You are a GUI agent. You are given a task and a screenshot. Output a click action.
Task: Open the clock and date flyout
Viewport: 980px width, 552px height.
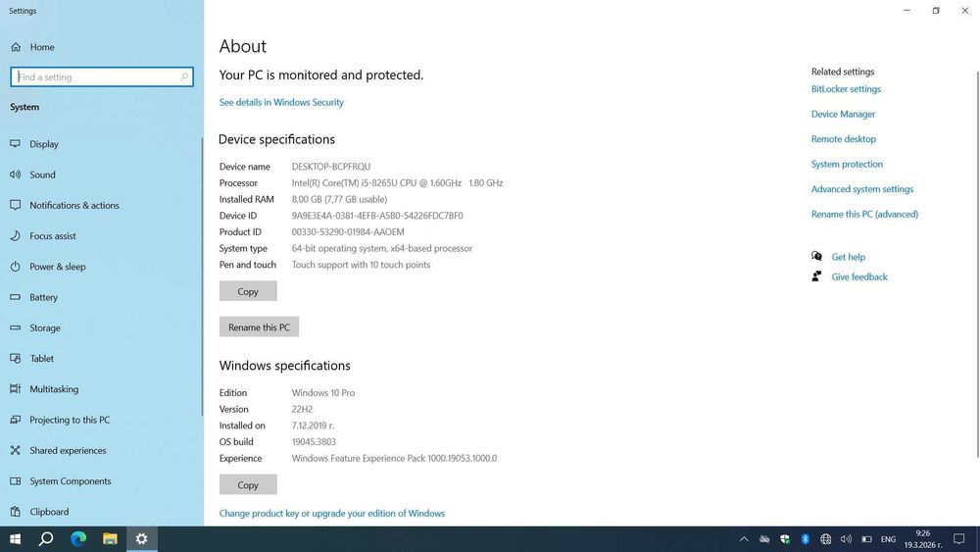[923, 539]
